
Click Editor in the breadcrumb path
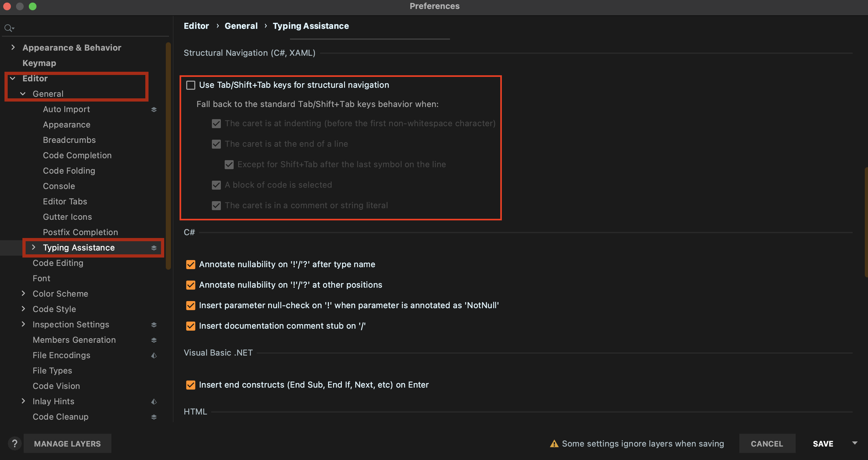click(196, 26)
